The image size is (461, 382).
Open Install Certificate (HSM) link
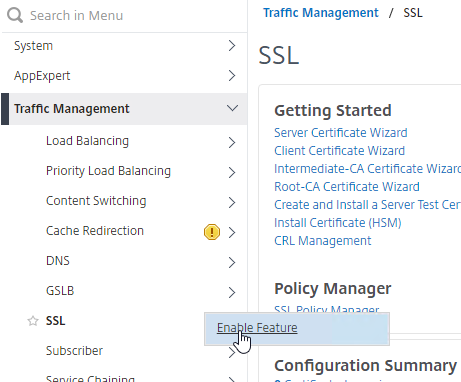pos(338,223)
